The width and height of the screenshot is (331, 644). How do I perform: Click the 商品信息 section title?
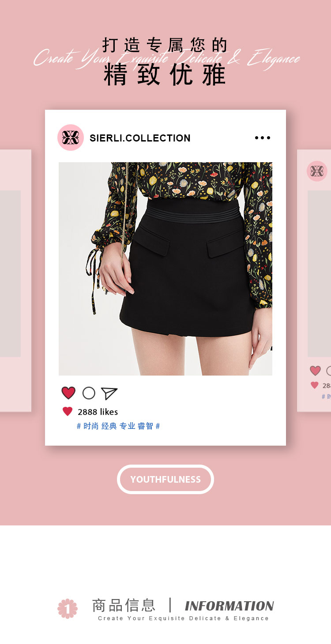pyautogui.click(x=124, y=605)
